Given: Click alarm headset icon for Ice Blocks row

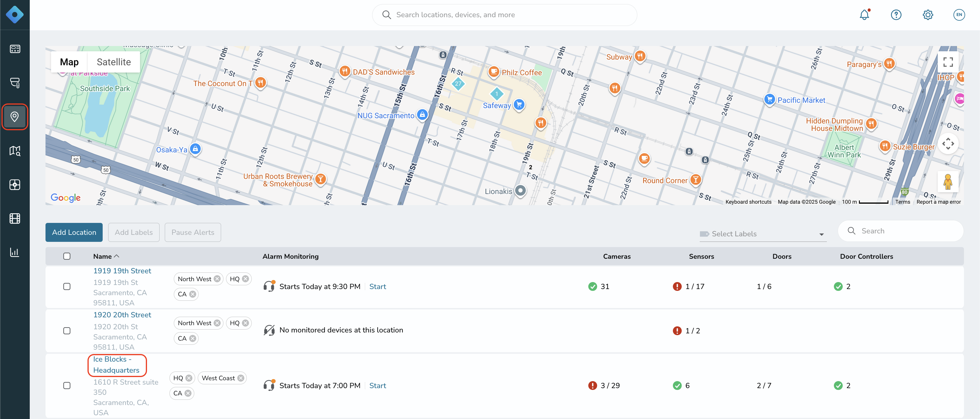Looking at the screenshot, I should (269, 385).
